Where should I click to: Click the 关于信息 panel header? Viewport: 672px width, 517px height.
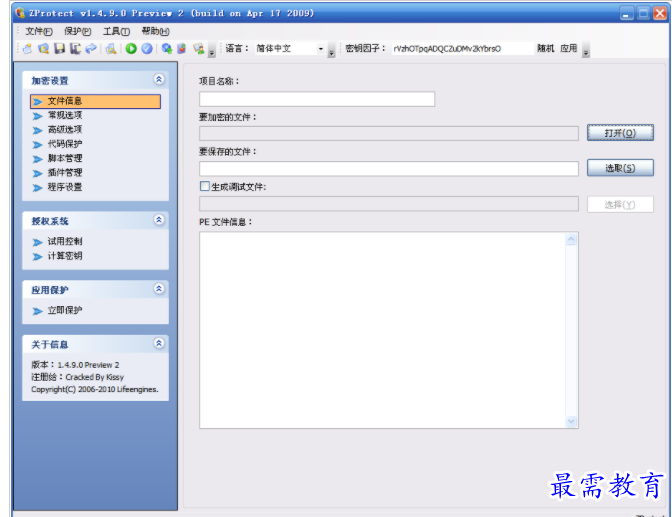click(96, 344)
